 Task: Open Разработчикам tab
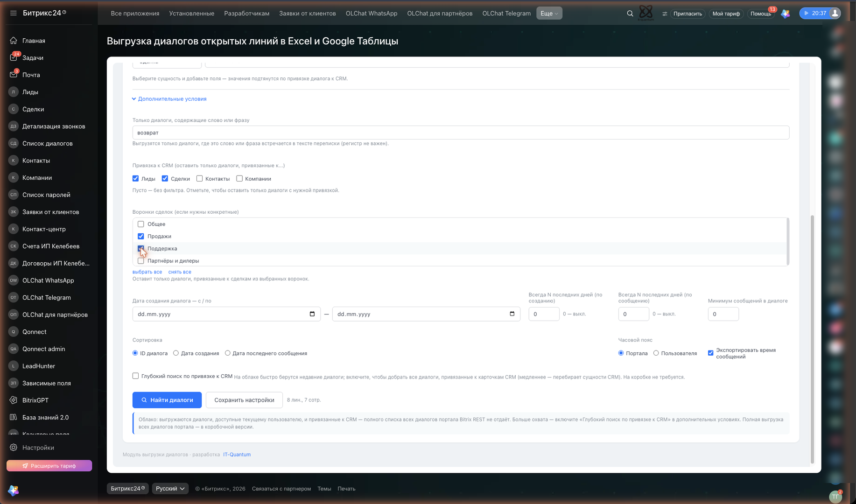(246, 13)
